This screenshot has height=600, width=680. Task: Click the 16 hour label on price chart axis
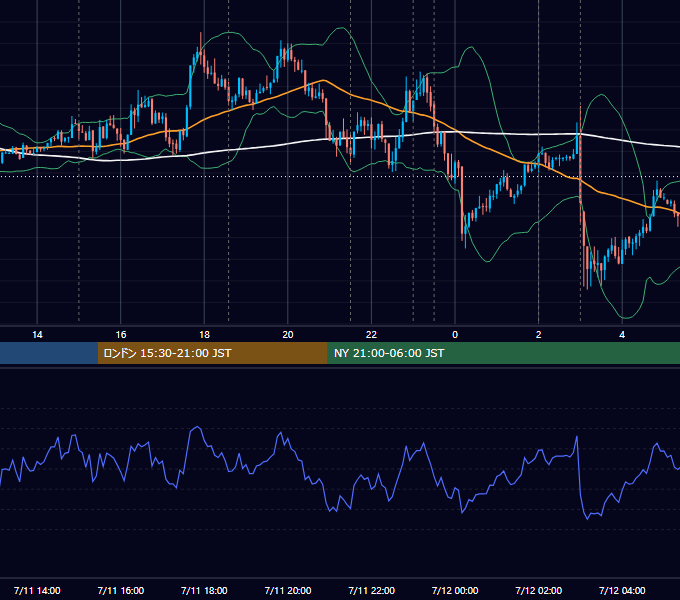(x=121, y=335)
